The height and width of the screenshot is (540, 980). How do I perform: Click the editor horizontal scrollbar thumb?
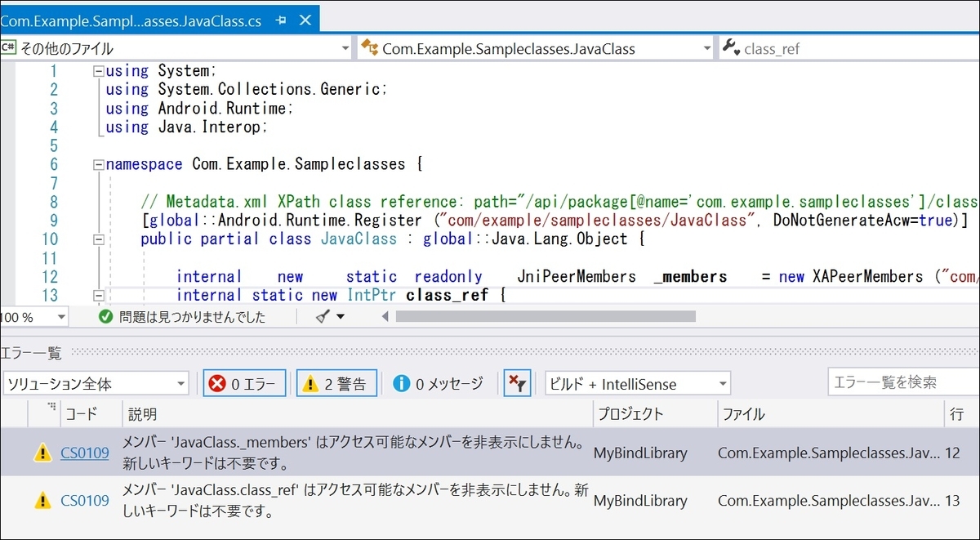(x=546, y=316)
